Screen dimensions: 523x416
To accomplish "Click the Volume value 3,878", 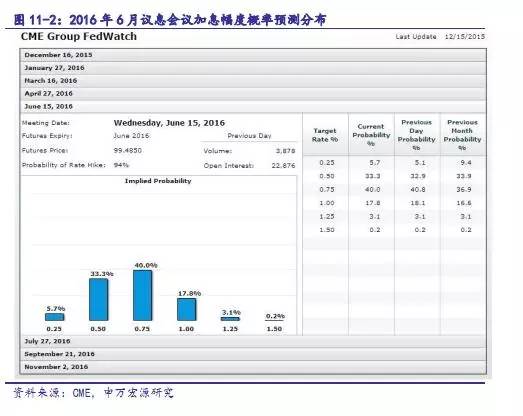I will 286,151.
